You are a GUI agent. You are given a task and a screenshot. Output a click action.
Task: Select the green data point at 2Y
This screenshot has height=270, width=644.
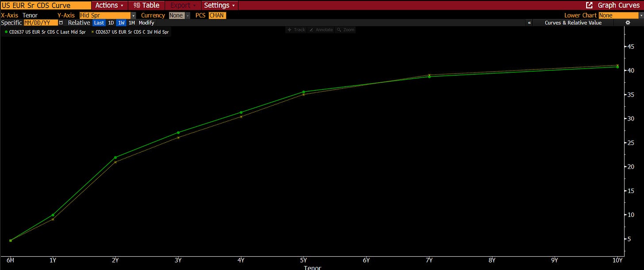(x=115, y=158)
